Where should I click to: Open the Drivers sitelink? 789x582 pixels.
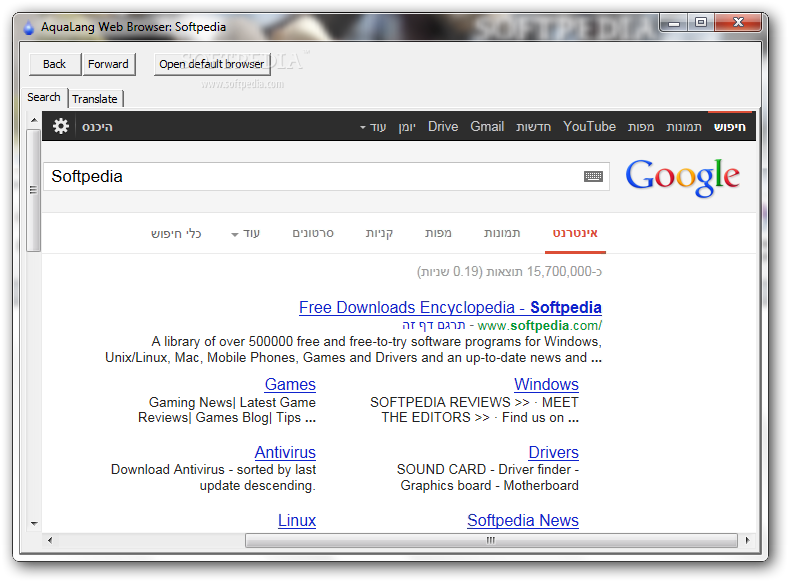point(554,452)
